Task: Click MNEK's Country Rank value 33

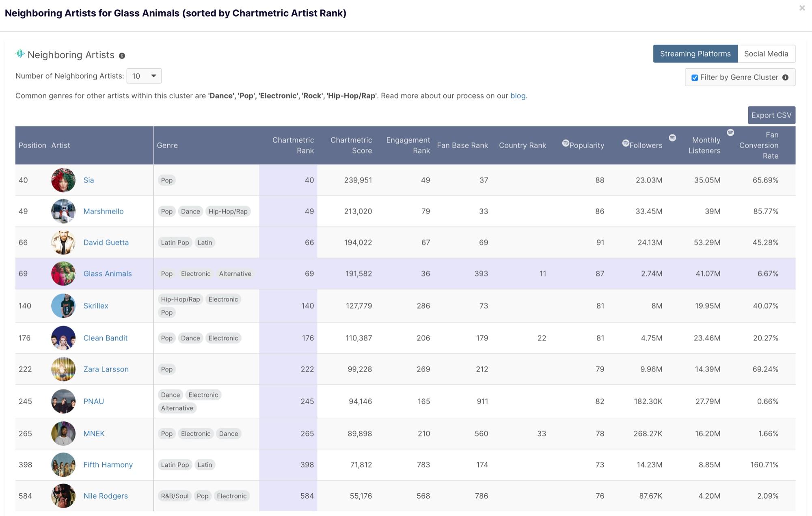Action: point(542,434)
